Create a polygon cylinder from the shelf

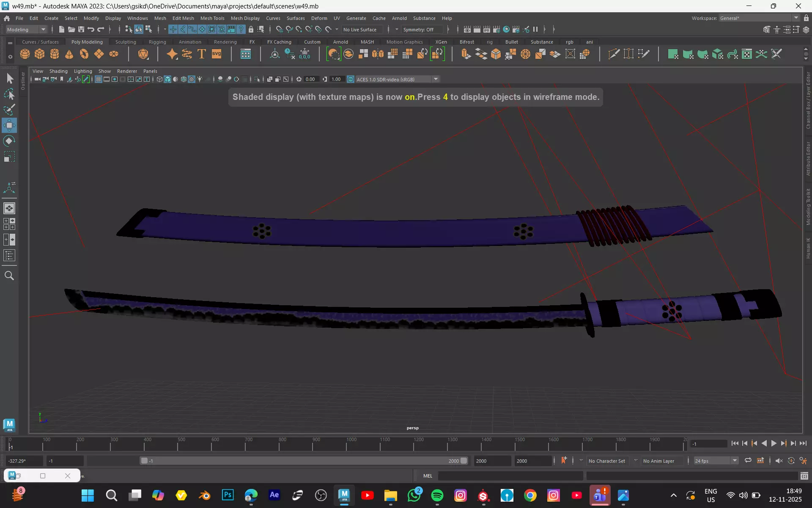point(55,54)
